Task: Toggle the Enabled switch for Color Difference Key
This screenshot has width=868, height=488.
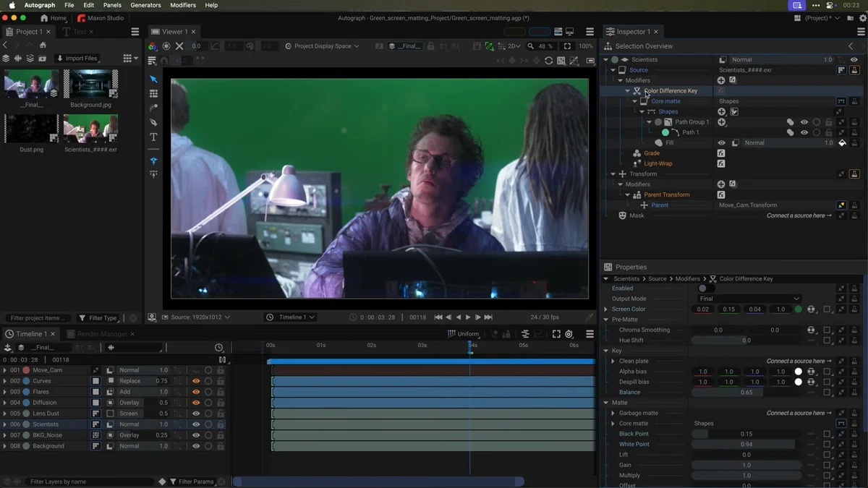Action: coord(706,288)
